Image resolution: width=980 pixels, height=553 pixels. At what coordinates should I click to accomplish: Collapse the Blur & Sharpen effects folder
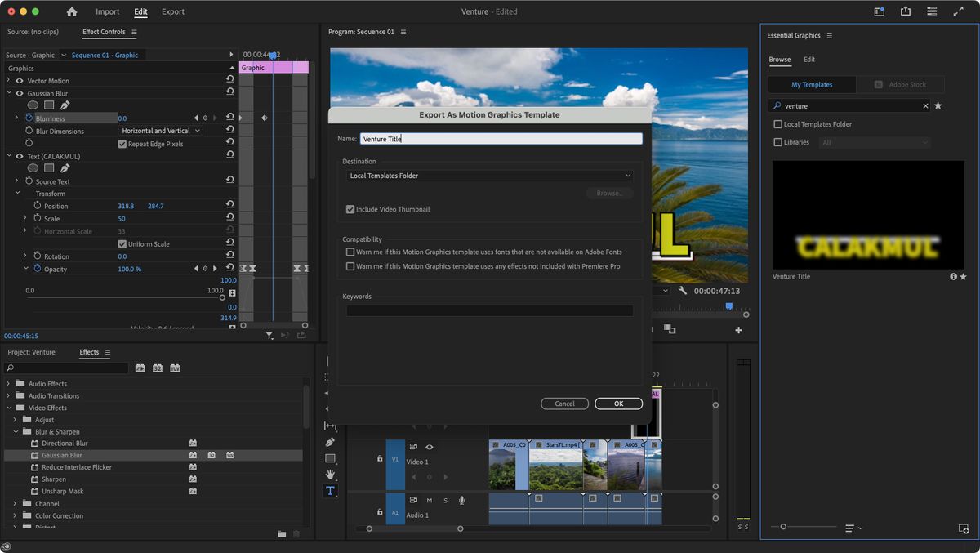[x=14, y=431]
